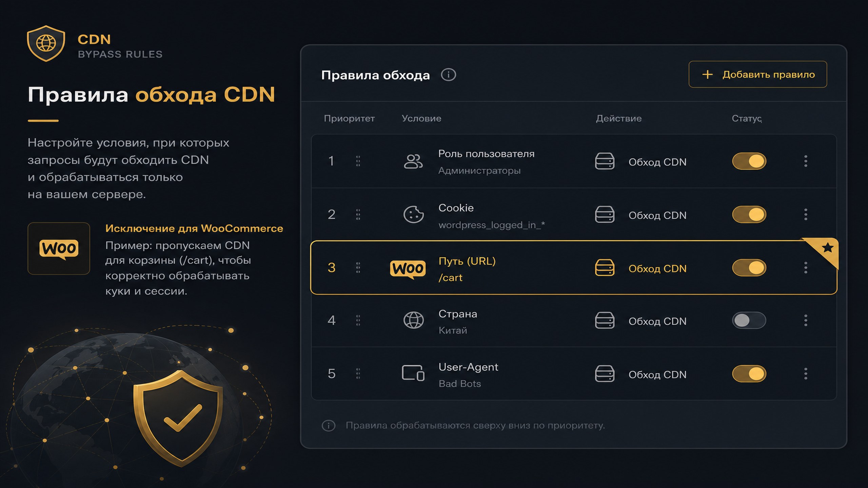Click server icon in Администраторы row

click(605, 161)
